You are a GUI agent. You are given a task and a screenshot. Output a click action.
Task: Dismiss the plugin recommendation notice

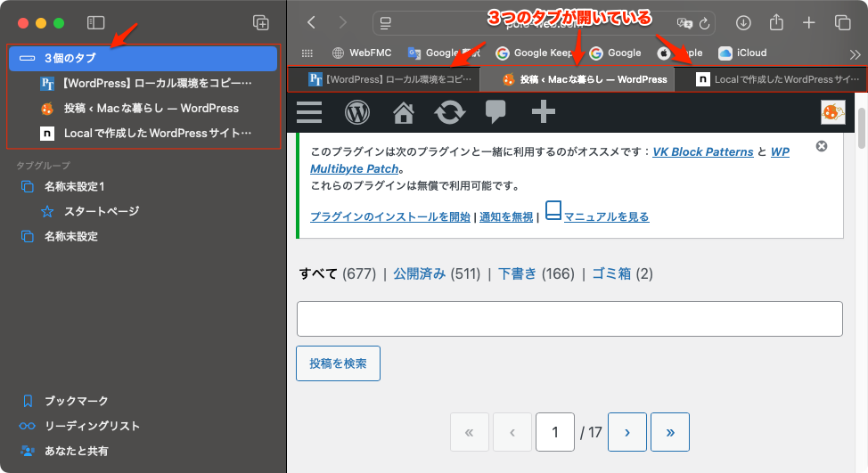coord(822,146)
